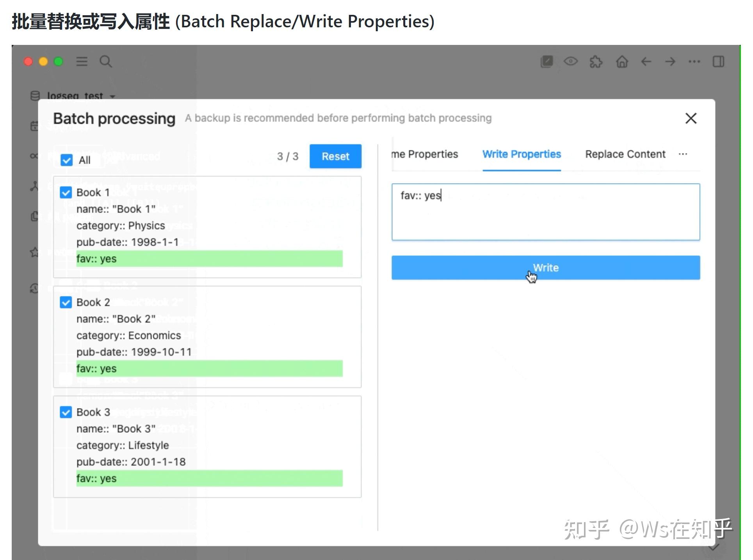
Task: Click the fav:: yes text input field
Action: (545, 212)
